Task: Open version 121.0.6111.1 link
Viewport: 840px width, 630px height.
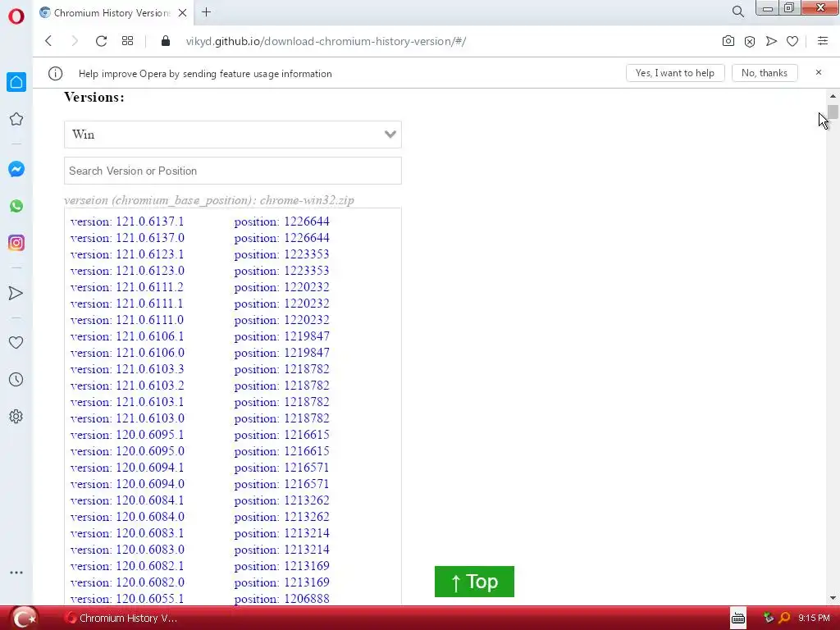Action: coord(127,304)
